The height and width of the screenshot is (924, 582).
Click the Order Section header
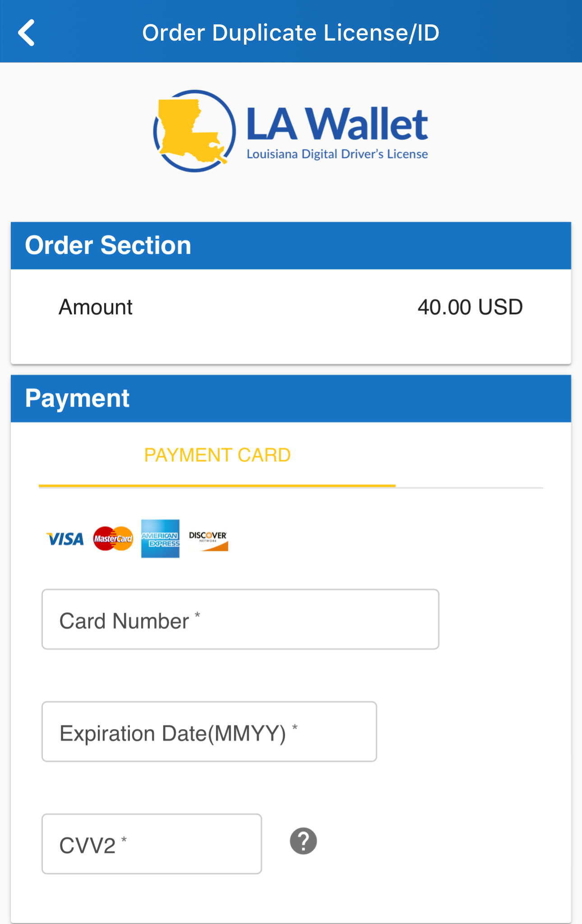[108, 245]
